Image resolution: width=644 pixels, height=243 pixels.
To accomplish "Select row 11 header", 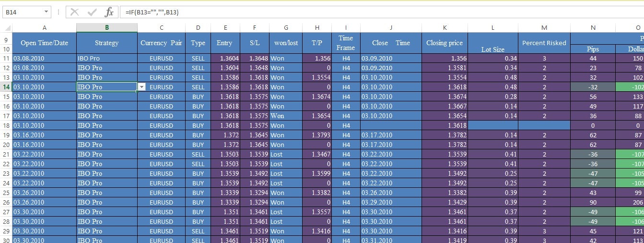I will click(6, 58).
